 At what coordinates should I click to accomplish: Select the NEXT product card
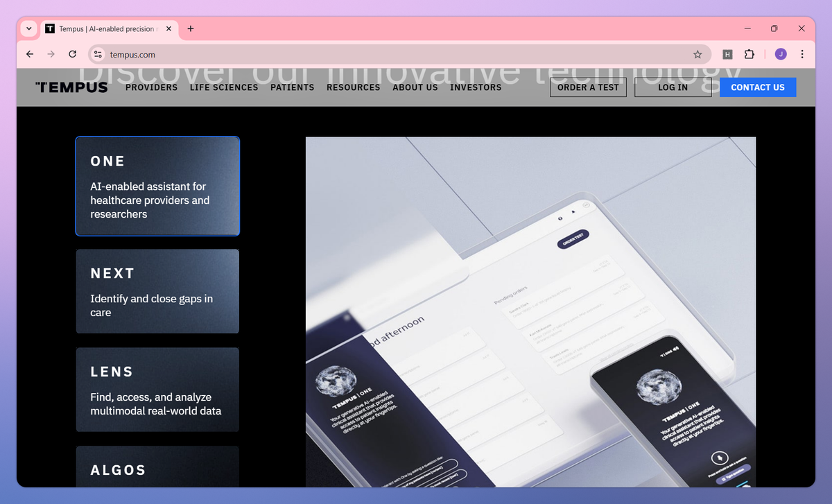(157, 291)
